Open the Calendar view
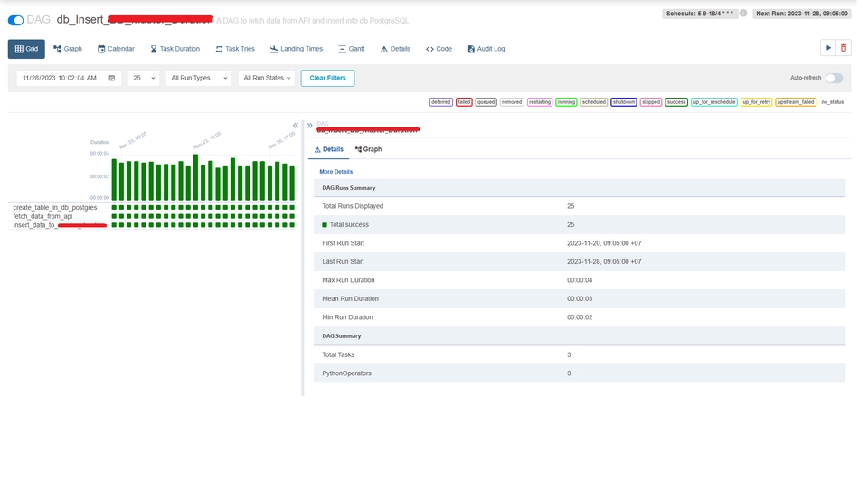868x500 pixels. (116, 49)
